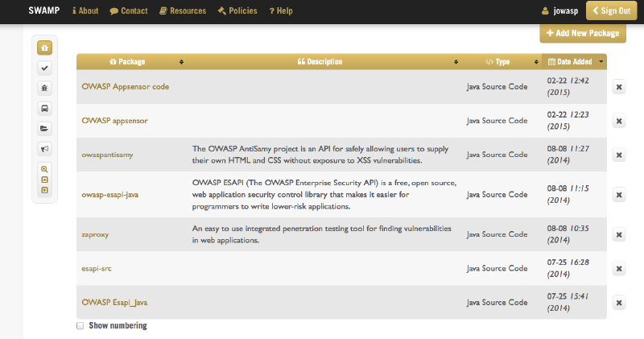Click the Sign Out button
This screenshot has height=339, width=644.
click(x=611, y=10)
